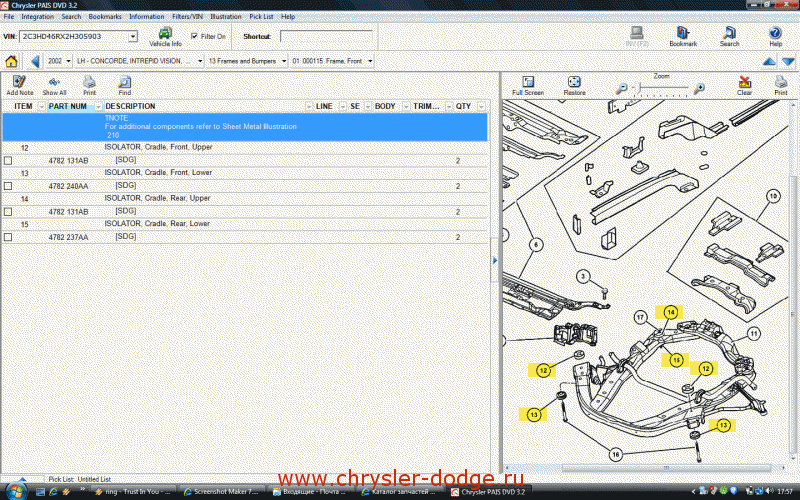Check part 4782 237AA checkbox
This screenshot has height=500, width=800.
point(8,237)
